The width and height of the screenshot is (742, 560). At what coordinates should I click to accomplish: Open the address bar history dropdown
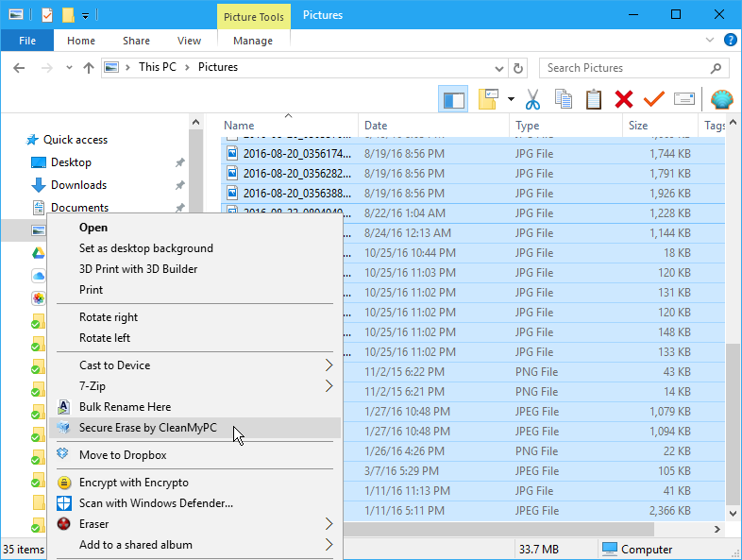pos(499,68)
